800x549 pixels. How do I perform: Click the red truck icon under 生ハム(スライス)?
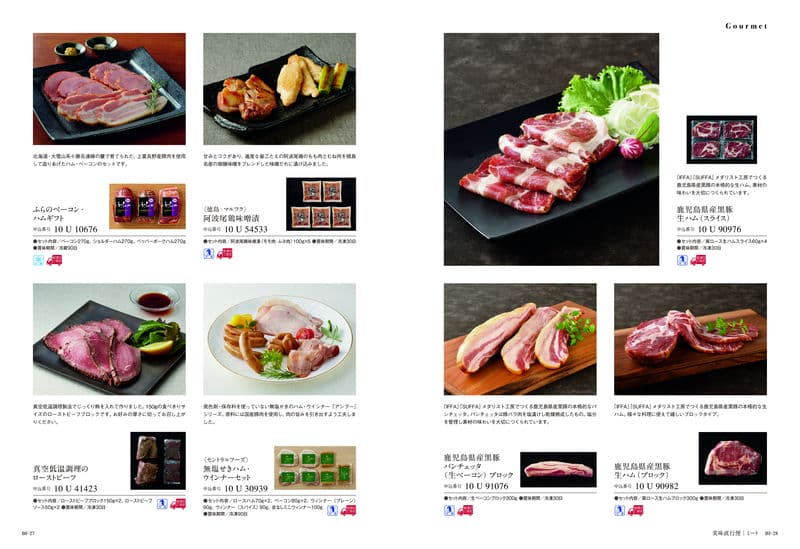698,260
